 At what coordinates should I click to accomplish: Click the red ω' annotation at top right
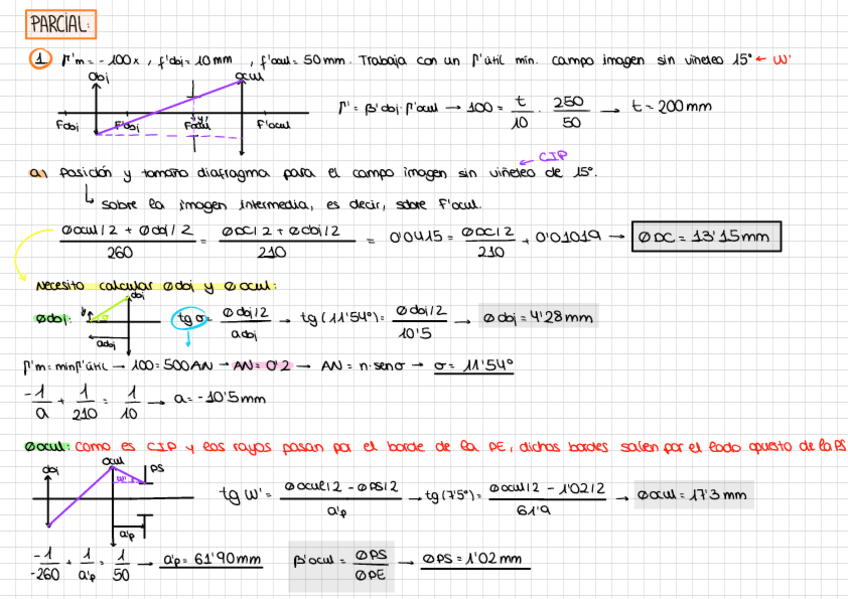[x=773, y=59]
